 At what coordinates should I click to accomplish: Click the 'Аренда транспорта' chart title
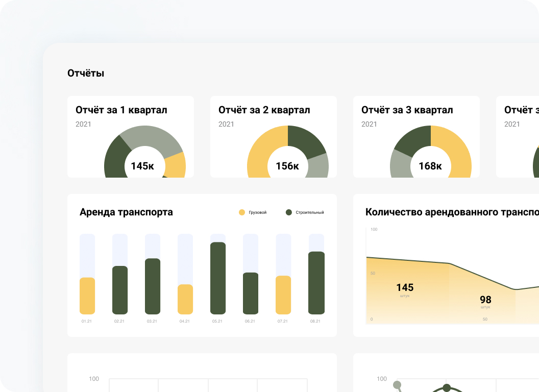click(126, 212)
